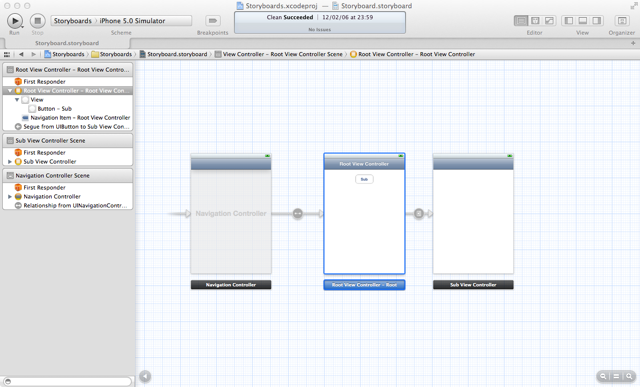Select the push segue connector icon

419,214
